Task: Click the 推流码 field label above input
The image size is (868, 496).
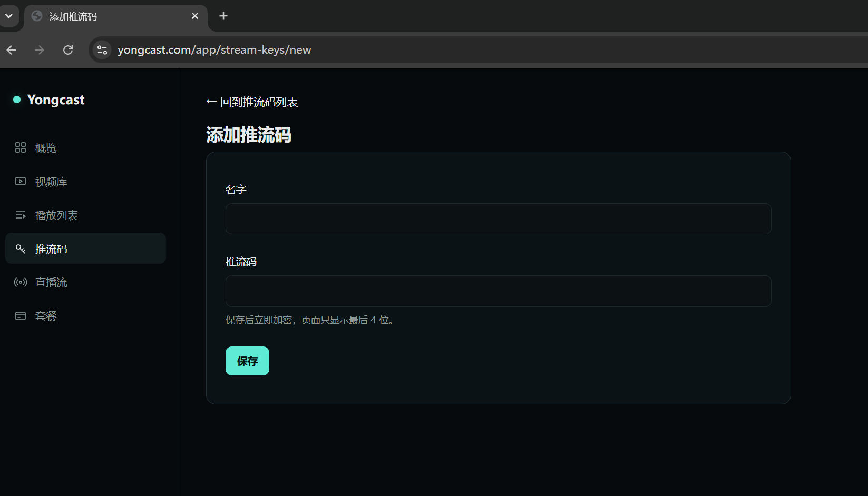Action: tap(241, 262)
